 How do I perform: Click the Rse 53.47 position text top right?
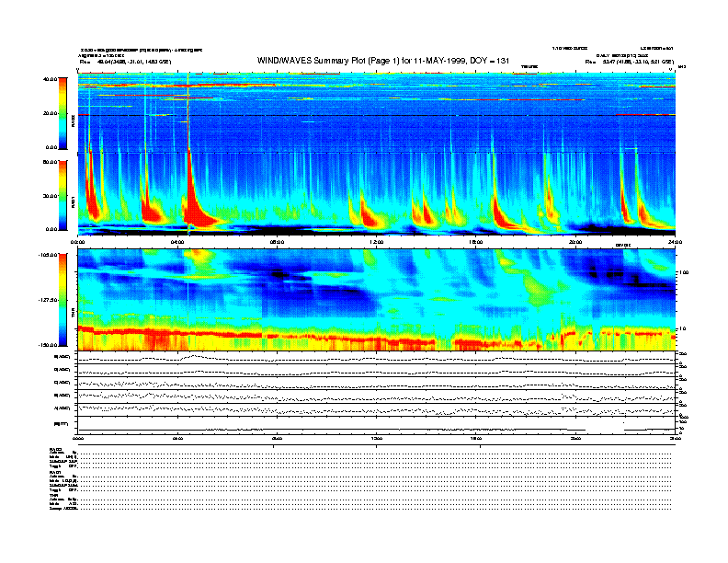tap(630, 62)
